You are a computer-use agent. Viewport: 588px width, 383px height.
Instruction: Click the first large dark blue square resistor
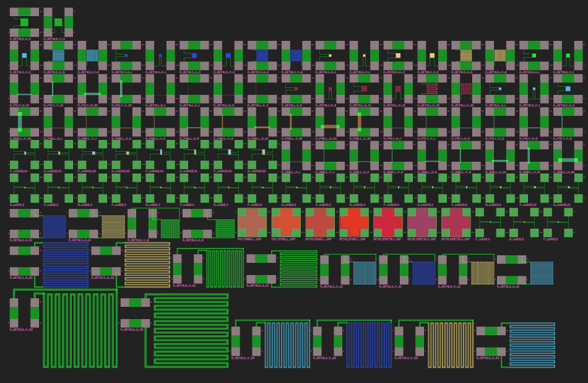262,56
